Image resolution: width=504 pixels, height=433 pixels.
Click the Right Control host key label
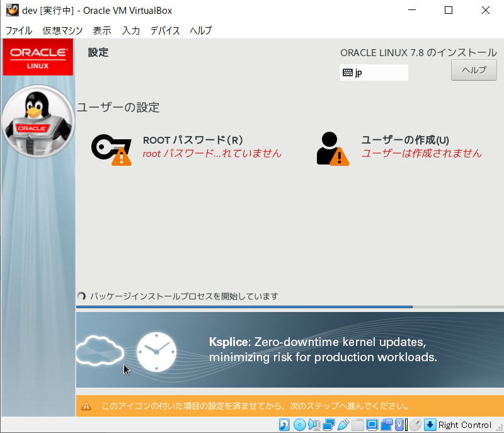pos(465,425)
